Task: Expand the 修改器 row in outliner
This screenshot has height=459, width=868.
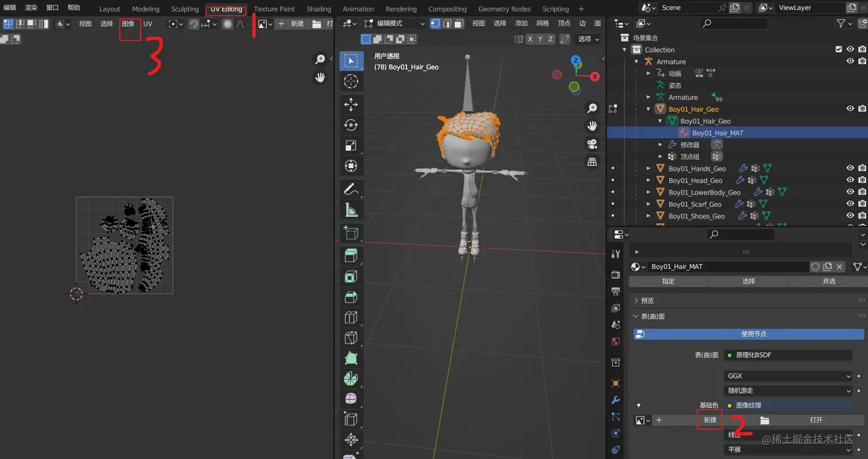Action: point(660,145)
